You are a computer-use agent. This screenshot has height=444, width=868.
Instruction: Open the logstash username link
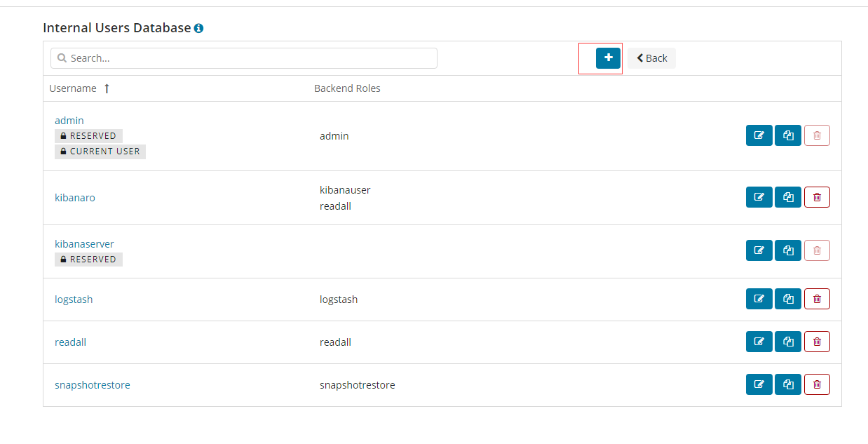click(74, 300)
